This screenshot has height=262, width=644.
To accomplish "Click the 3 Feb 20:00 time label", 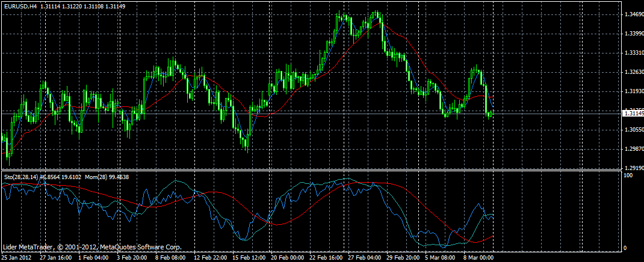I will 132,258.
